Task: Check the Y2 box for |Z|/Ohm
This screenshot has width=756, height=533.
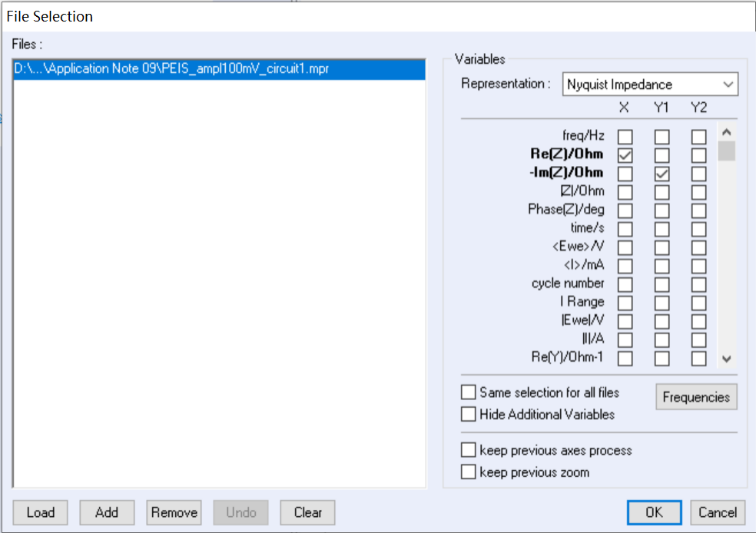Action: coord(698,192)
